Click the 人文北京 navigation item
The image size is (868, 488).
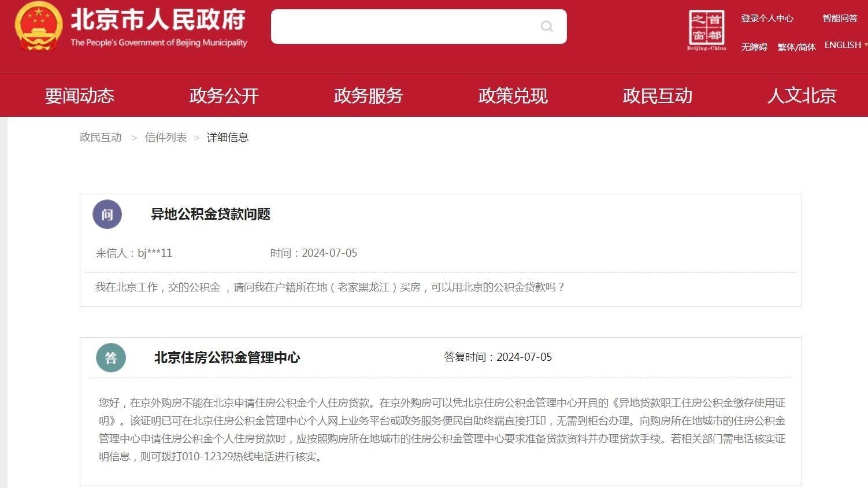[802, 95]
